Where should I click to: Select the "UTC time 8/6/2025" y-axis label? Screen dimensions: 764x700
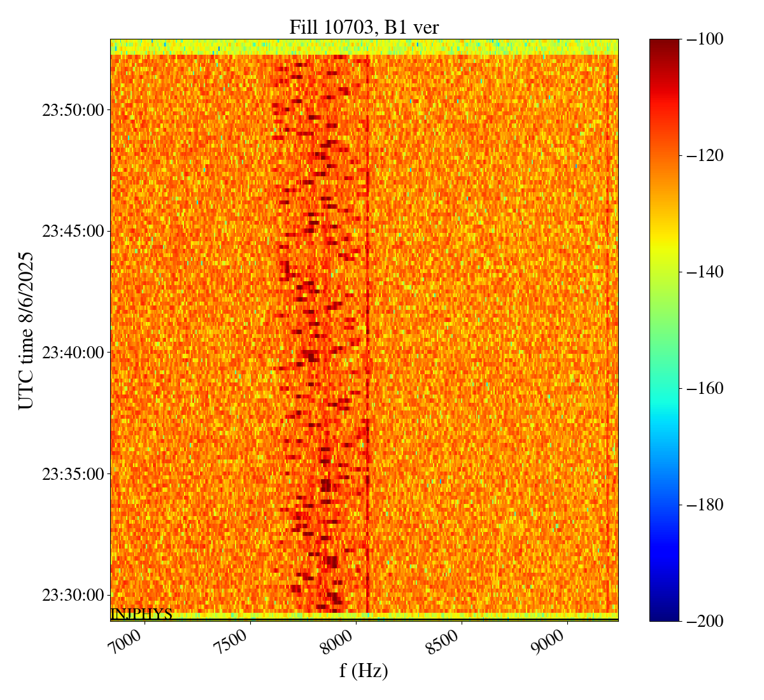[27, 330]
